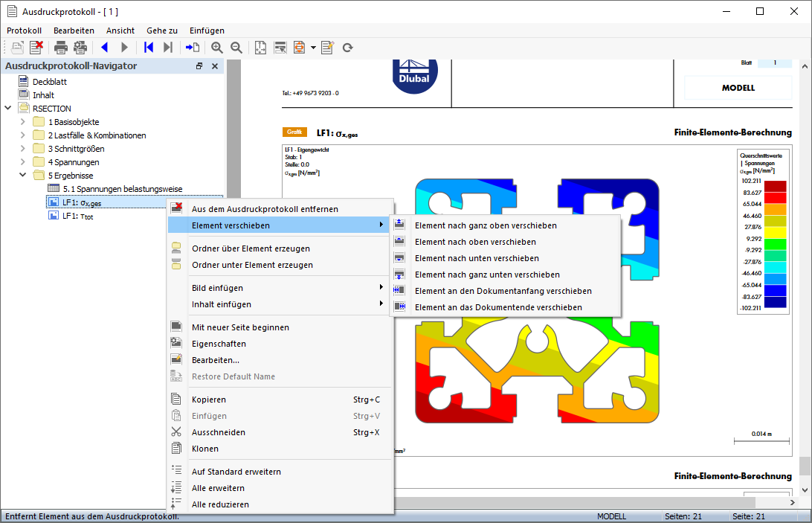Open the Inhalt einfügen submenu
The width and height of the screenshot is (812, 523).
280,304
